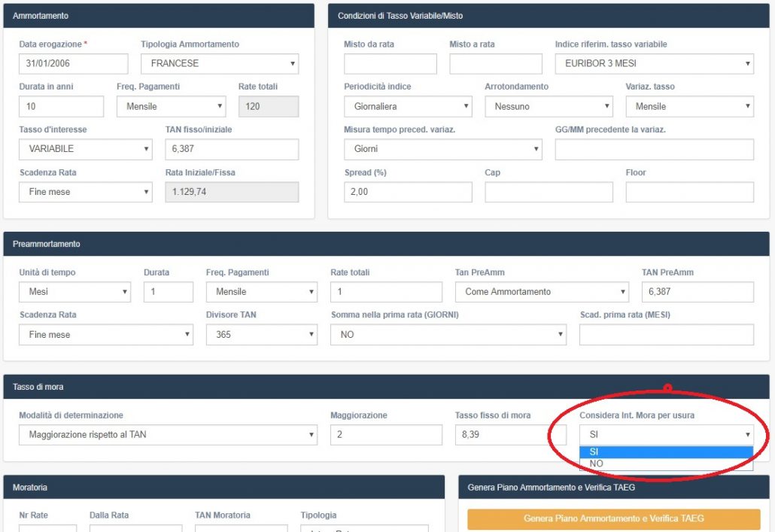This screenshot has height=532, width=775.
Task: Click the Preammortamento Durata field
Action: 169,292
